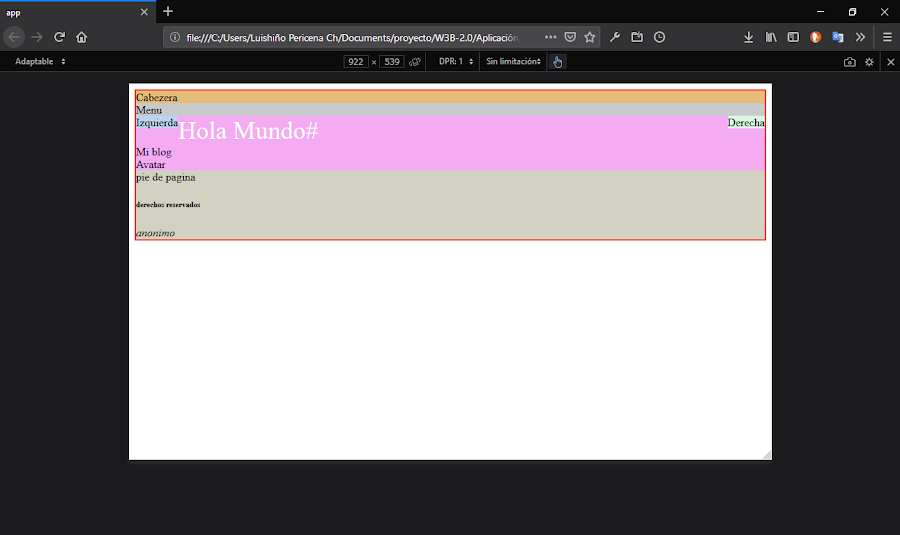Click the Derecha sidebar text
The image size is (900, 535).
tap(746, 123)
